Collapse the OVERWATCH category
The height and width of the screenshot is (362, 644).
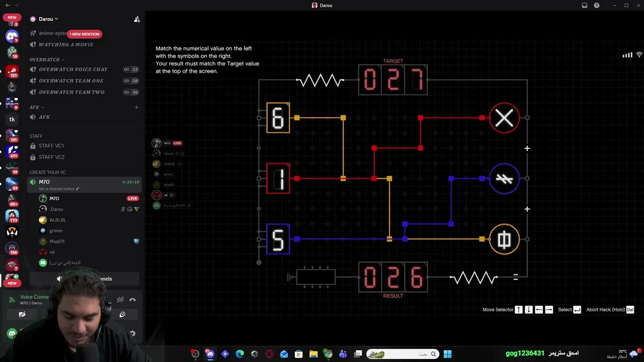pyautogui.click(x=47, y=59)
